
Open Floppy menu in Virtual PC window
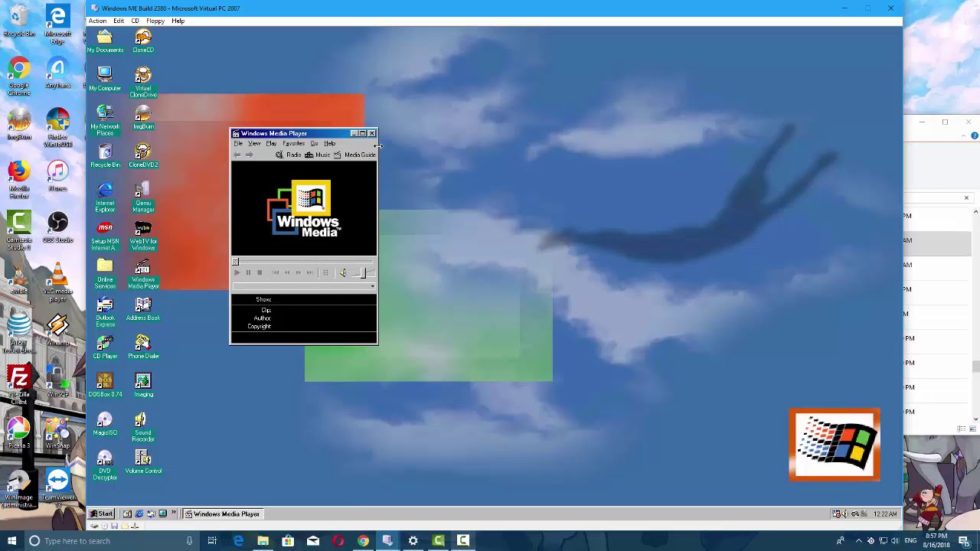pyautogui.click(x=155, y=21)
